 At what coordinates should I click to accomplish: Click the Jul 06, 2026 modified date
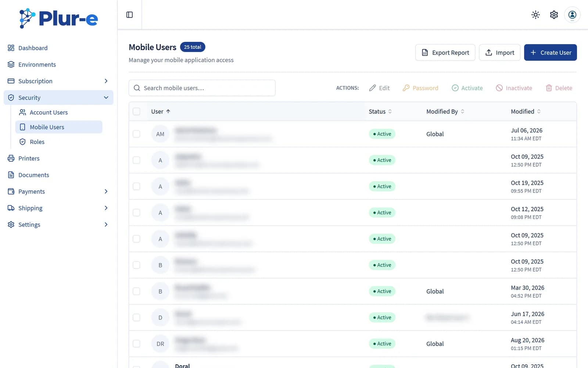click(527, 130)
